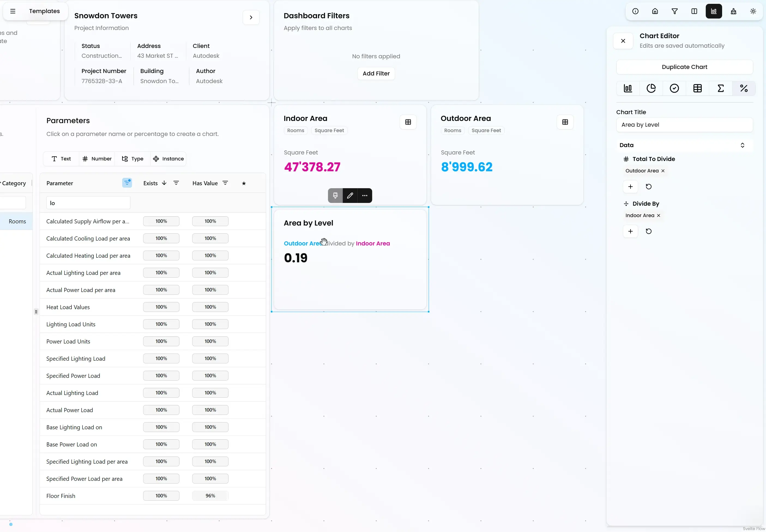Image resolution: width=766 pixels, height=532 pixels.
Task: Open the filter funnel icon in top toolbar
Action: (675, 11)
